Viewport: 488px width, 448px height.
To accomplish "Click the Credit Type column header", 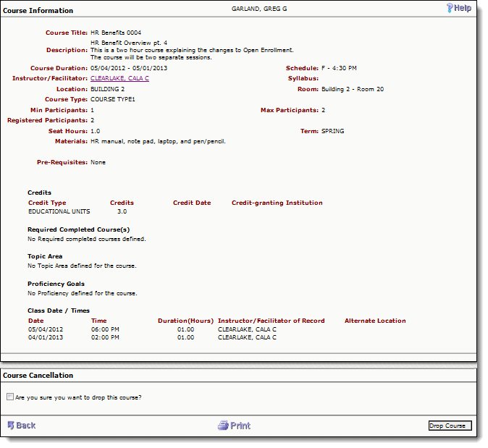I will 47,203.
